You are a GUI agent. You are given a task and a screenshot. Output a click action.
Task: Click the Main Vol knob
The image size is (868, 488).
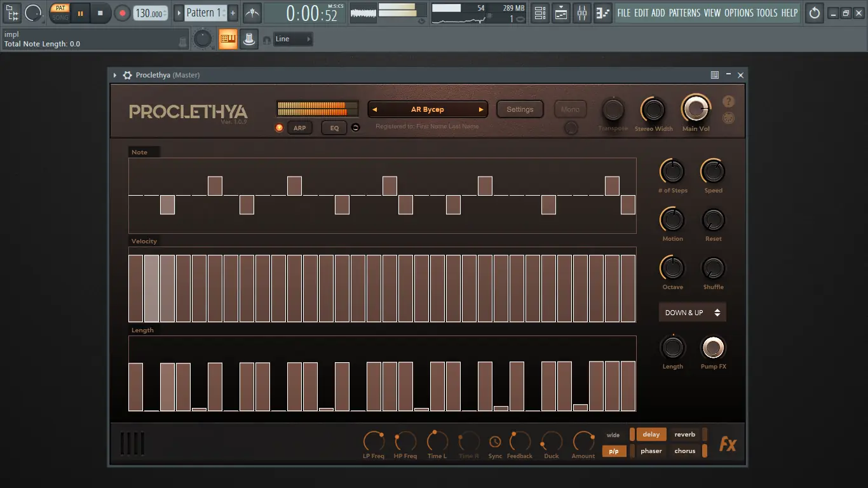(696, 109)
